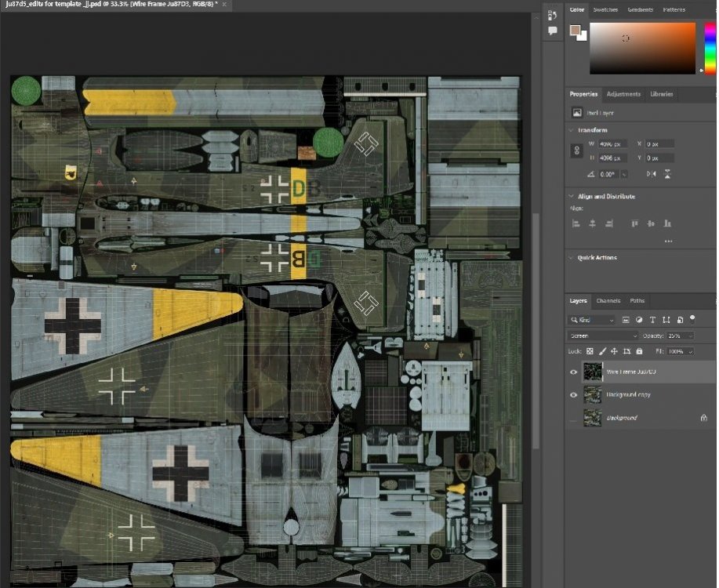Click the align left edges icon
Screen dimensions: 719x588
coord(578,223)
